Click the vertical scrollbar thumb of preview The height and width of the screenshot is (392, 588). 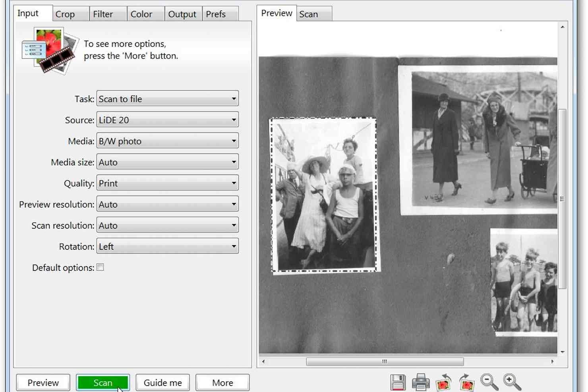click(562, 199)
